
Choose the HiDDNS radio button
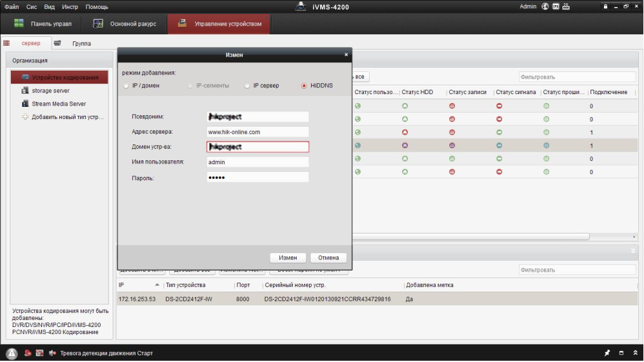point(304,86)
